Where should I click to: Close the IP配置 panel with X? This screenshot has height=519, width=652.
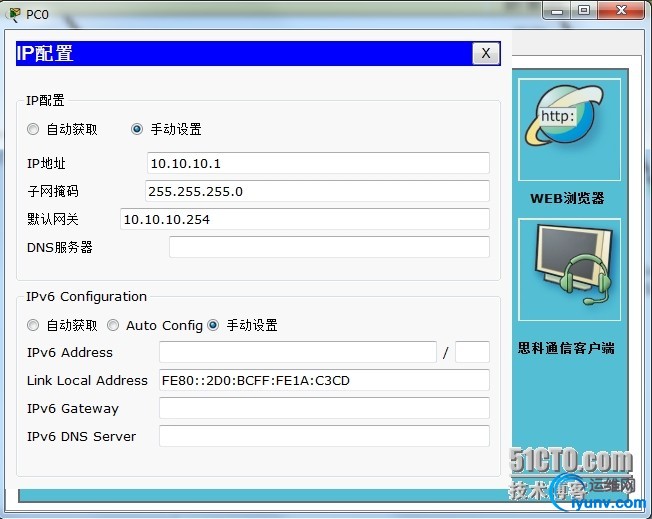pyautogui.click(x=486, y=53)
